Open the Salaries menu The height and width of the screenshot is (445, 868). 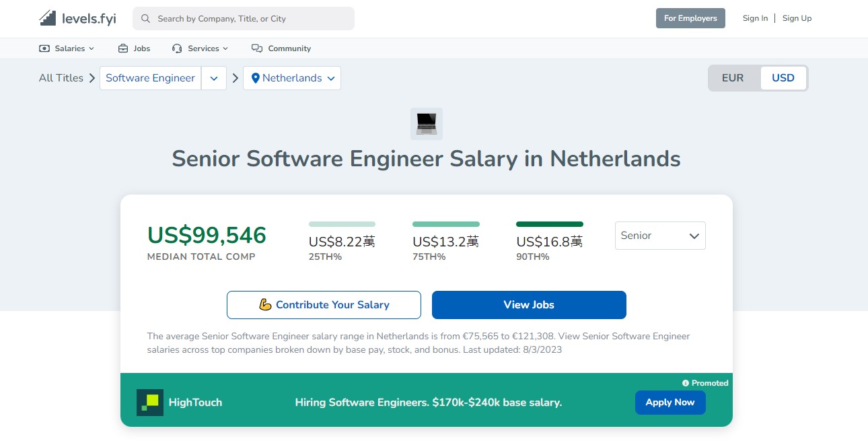point(67,48)
